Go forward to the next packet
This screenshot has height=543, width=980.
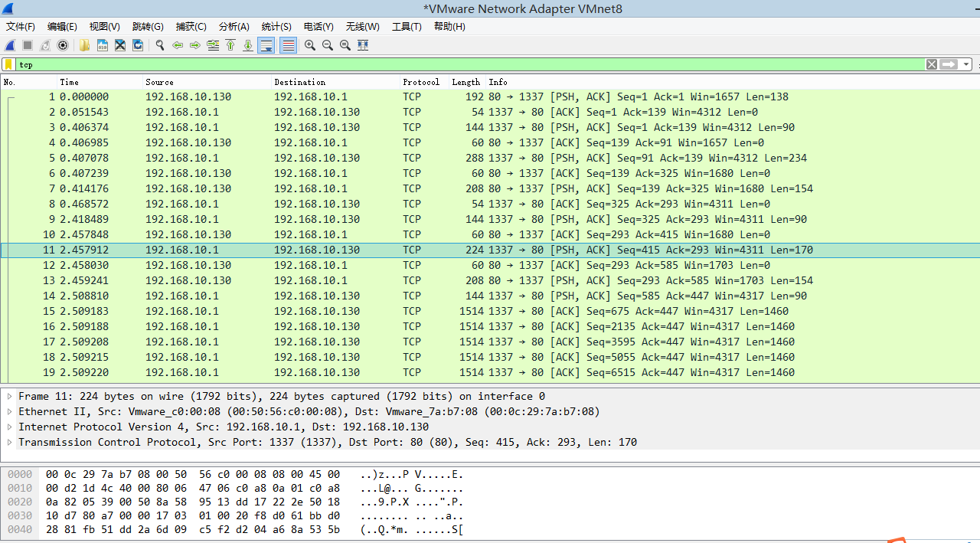coord(195,45)
